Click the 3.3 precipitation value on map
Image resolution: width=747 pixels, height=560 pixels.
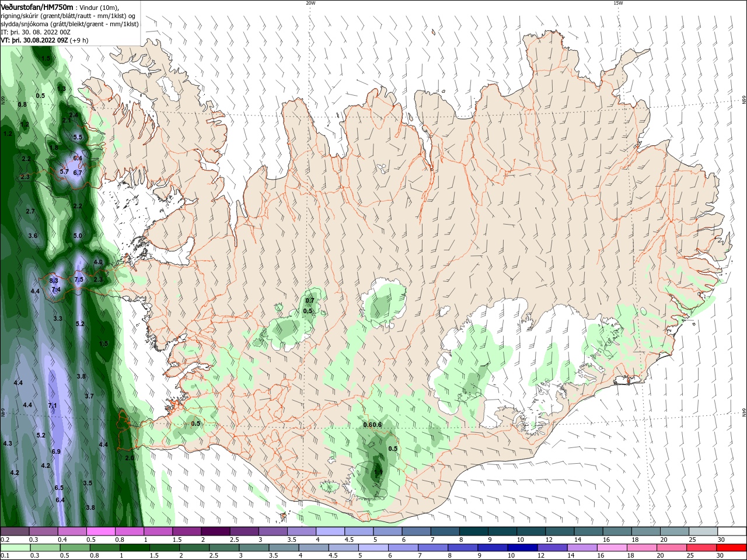point(58,318)
